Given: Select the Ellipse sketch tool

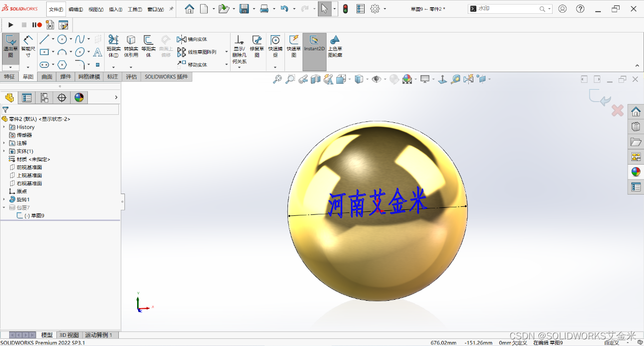Looking at the screenshot, I should (x=80, y=52).
